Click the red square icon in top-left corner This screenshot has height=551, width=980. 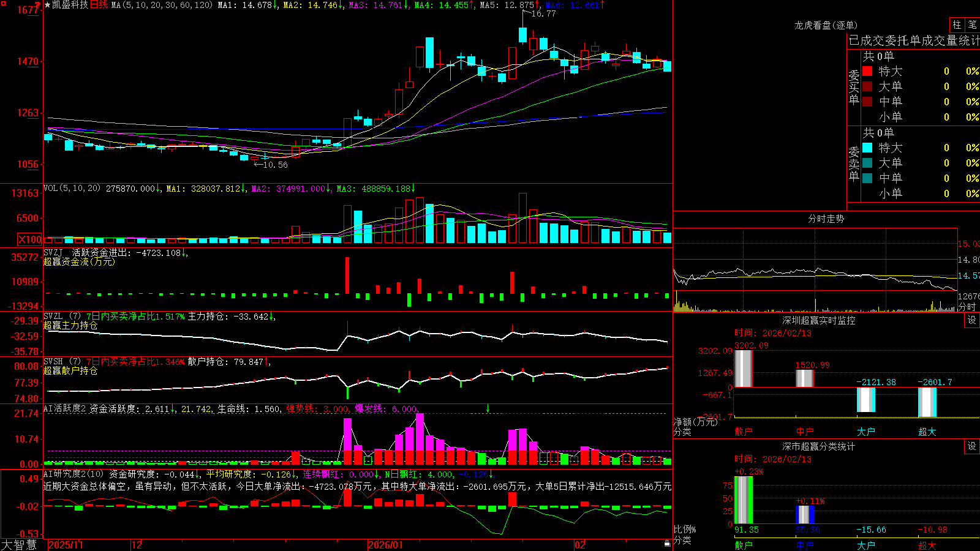[x=2, y=2]
